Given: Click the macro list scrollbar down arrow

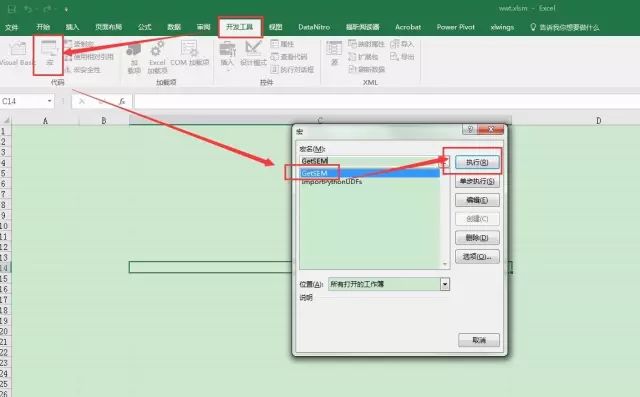Looking at the screenshot, I should [444, 264].
